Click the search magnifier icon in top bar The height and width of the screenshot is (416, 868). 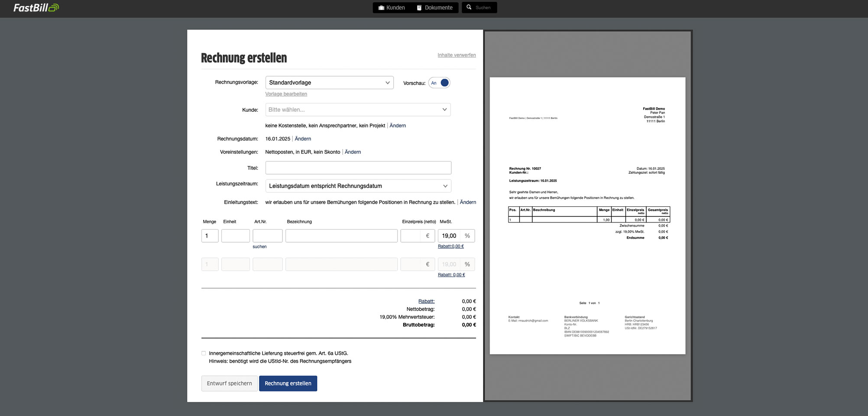469,7
